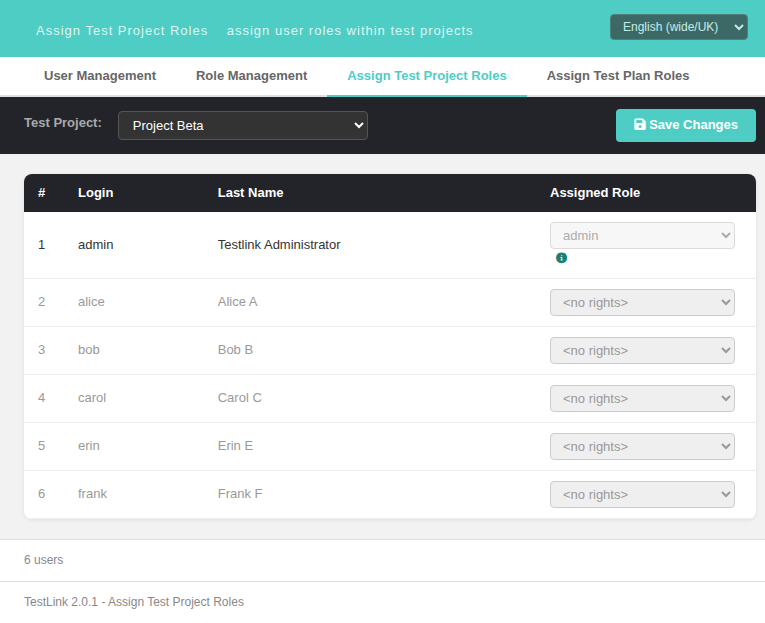Open erin's assigned role dropdown
Screen dimensions: 765x623
coord(642,446)
